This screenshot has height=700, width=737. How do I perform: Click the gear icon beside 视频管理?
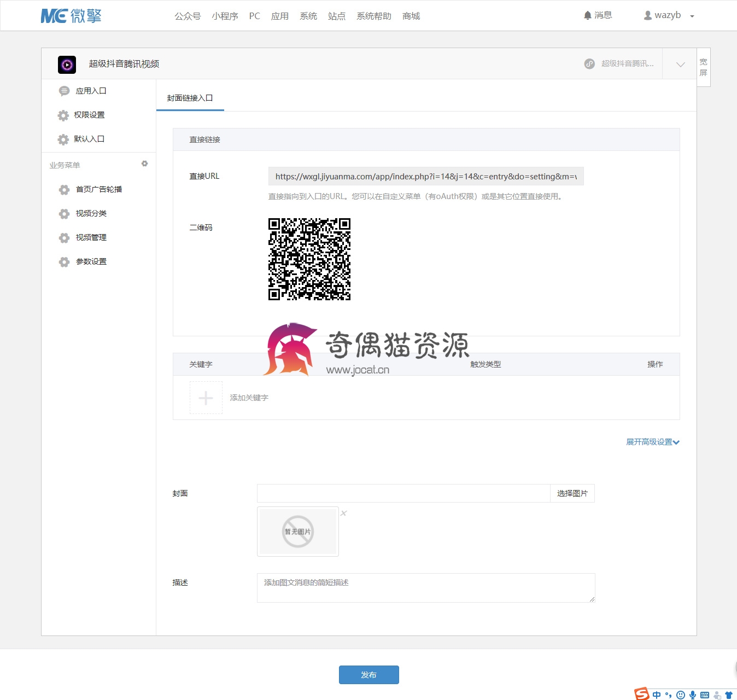(x=64, y=238)
